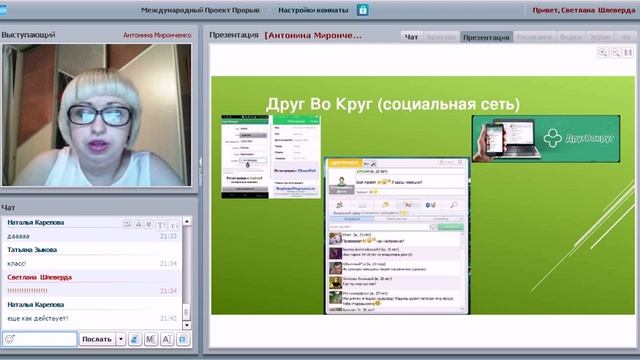This screenshot has height=360, width=640.
Task: Click the speaker webcam video
Action: 97,115
